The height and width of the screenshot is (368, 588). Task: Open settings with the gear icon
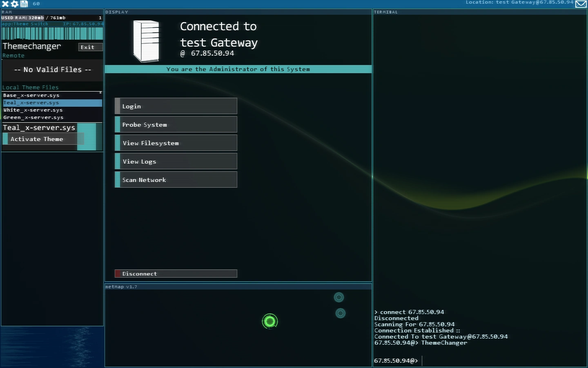tap(15, 4)
